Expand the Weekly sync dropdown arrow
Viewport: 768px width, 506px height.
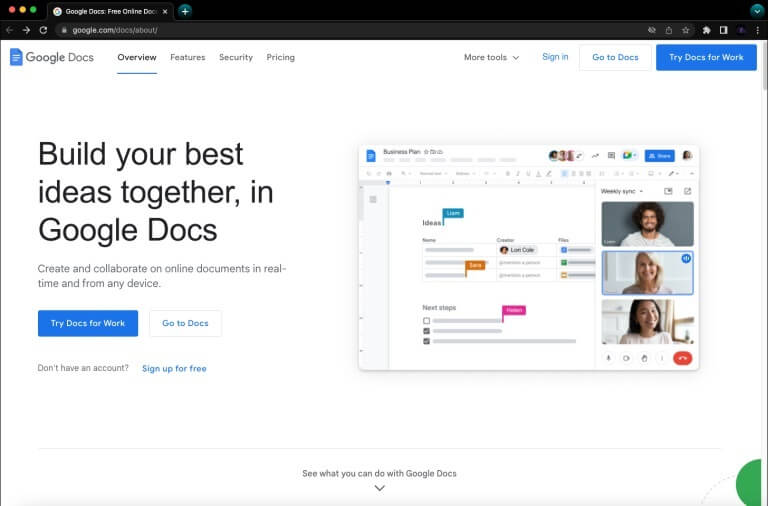tap(641, 192)
